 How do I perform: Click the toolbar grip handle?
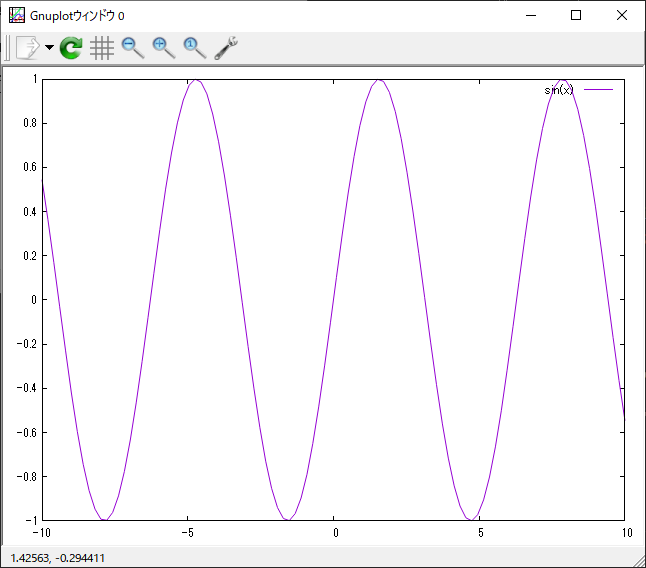pyautogui.click(x=7, y=47)
